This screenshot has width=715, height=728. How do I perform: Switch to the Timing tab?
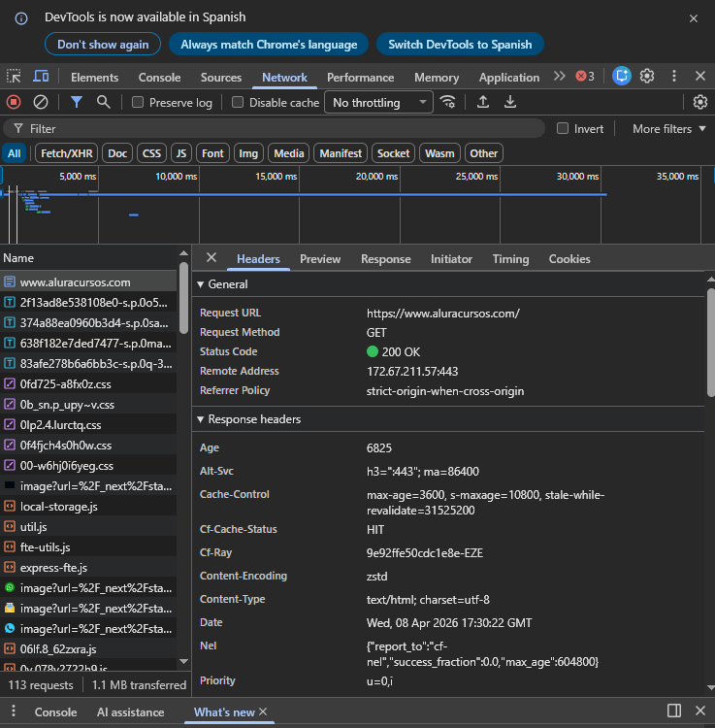pyautogui.click(x=510, y=259)
